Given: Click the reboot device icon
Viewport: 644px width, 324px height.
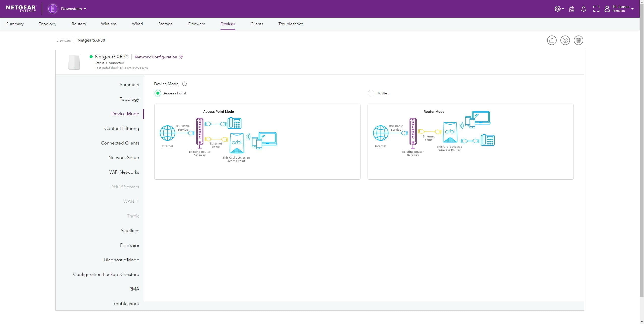Looking at the screenshot, I should coord(565,40).
